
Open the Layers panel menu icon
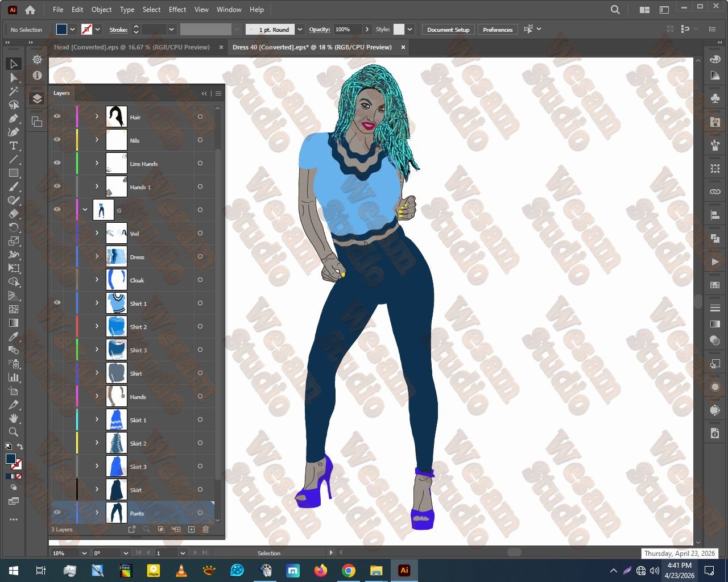tap(218, 93)
